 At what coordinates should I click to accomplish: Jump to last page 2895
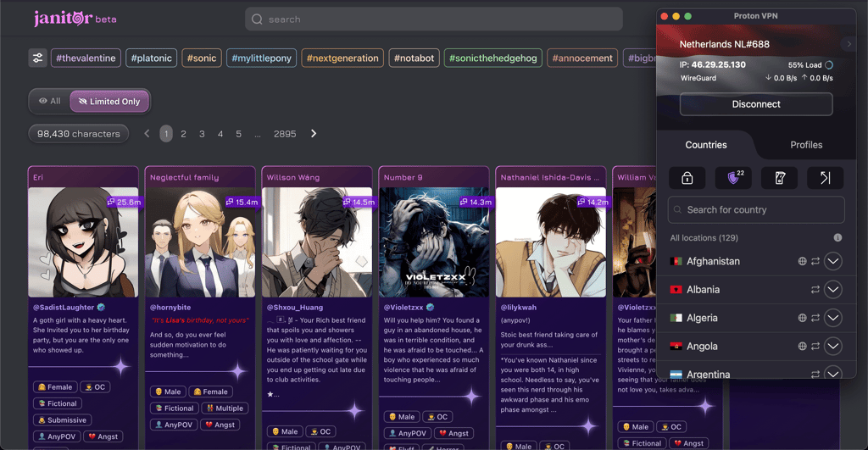coord(285,134)
